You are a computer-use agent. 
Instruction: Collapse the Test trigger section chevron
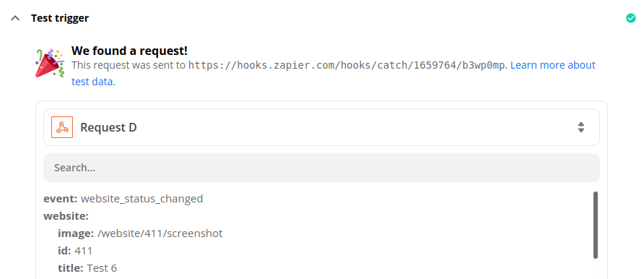click(15, 18)
